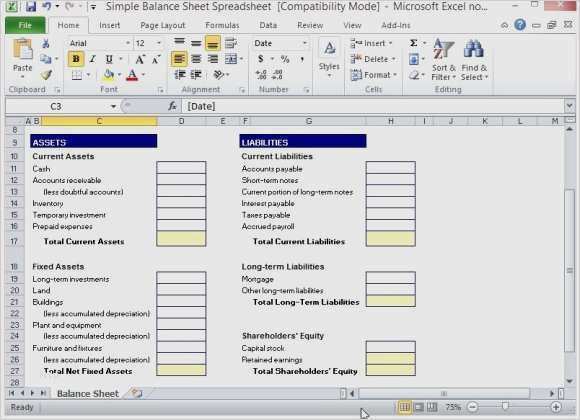The width and height of the screenshot is (580, 420).
Task: Select the Format Painter brush icon
Action: pyautogui.click(x=46, y=75)
